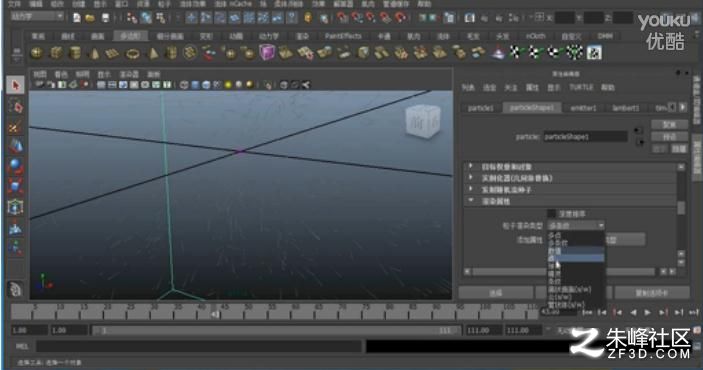
Task: Click the Select button below the attribute editor
Action: pos(495,293)
